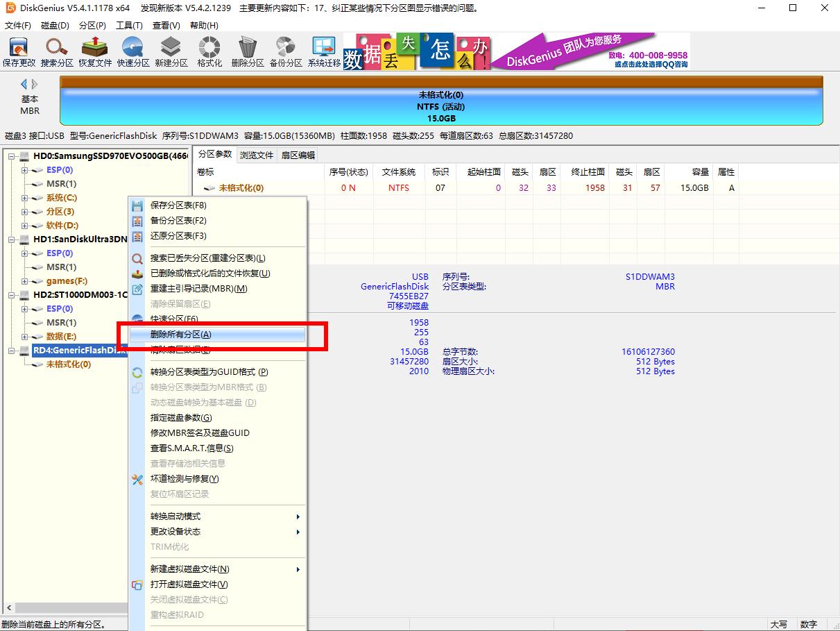Switch to the 浏览文件 tab

coord(257,155)
